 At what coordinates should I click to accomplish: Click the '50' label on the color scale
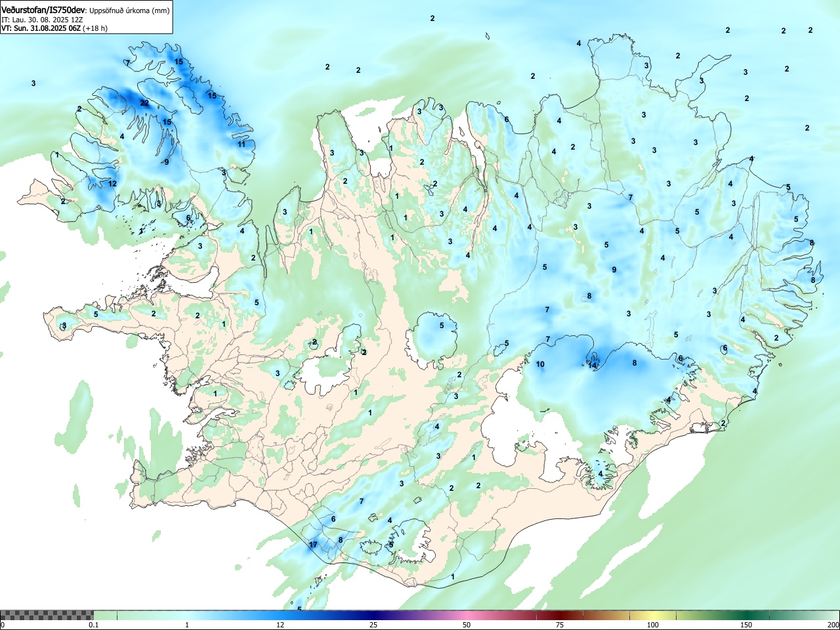point(467,625)
